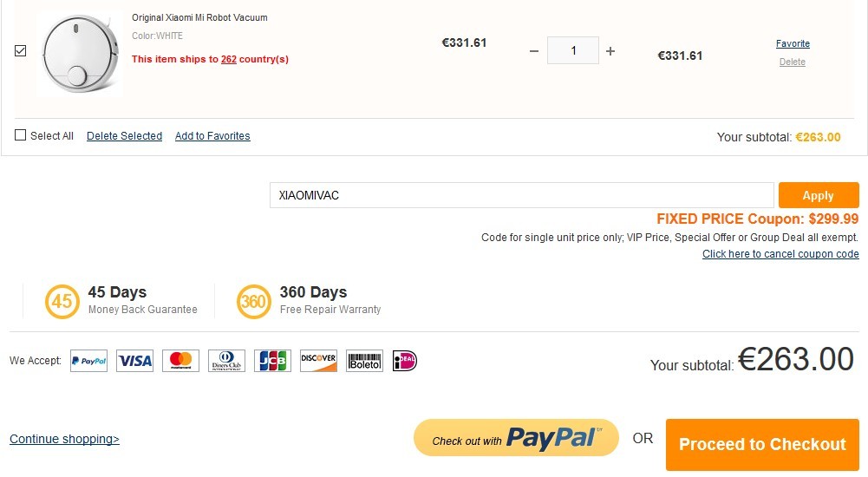Increase quantity with the plus button
The width and height of the screenshot is (868, 477).
click(x=610, y=51)
